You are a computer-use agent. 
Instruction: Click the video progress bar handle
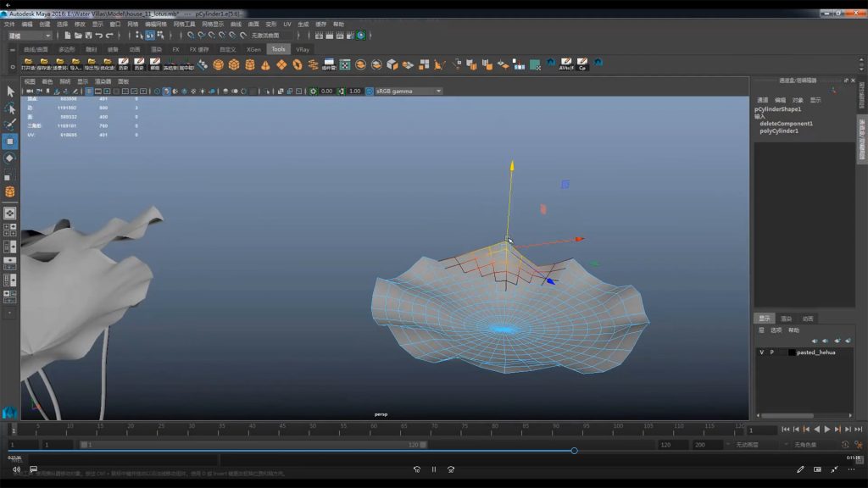574,451
